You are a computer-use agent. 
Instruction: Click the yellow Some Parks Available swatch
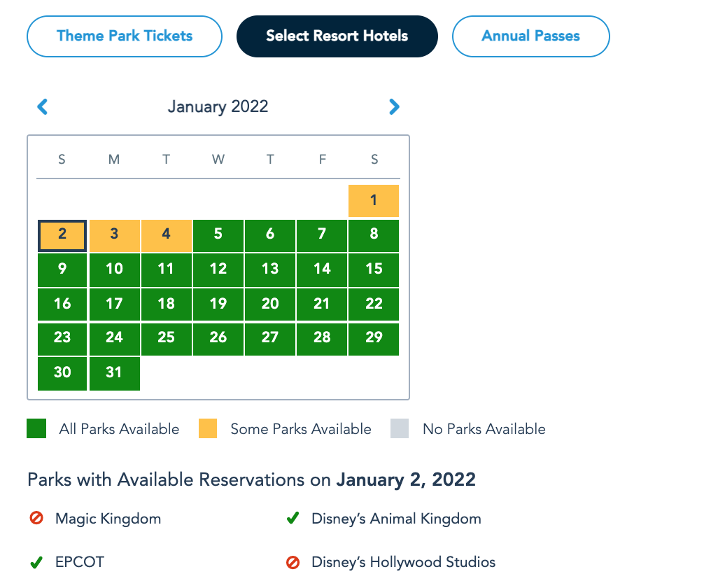pos(208,428)
